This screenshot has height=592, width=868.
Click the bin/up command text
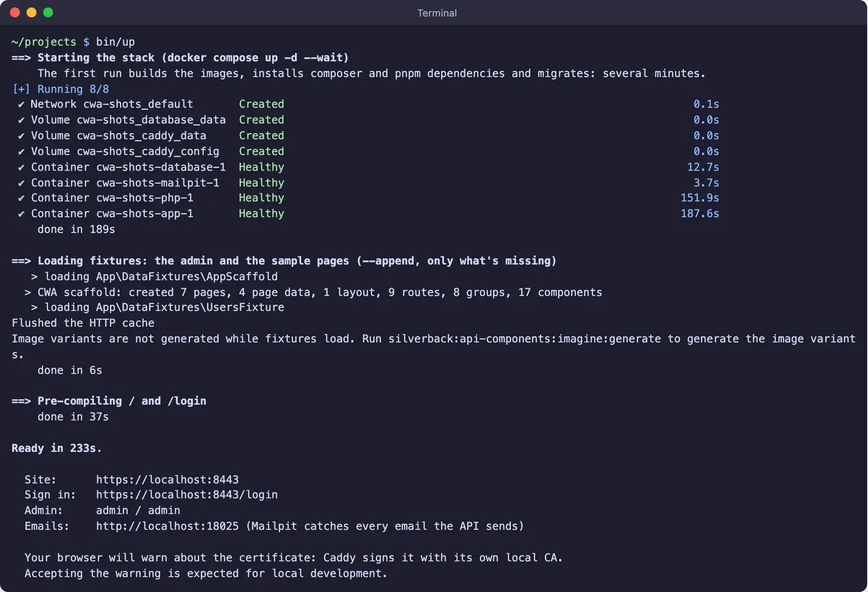pyautogui.click(x=116, y=42)
